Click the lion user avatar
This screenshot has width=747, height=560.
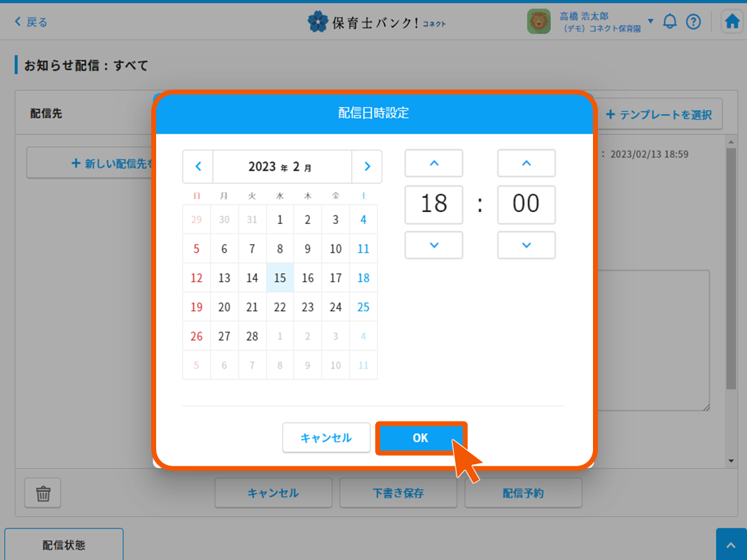click(x=538, y=22)
